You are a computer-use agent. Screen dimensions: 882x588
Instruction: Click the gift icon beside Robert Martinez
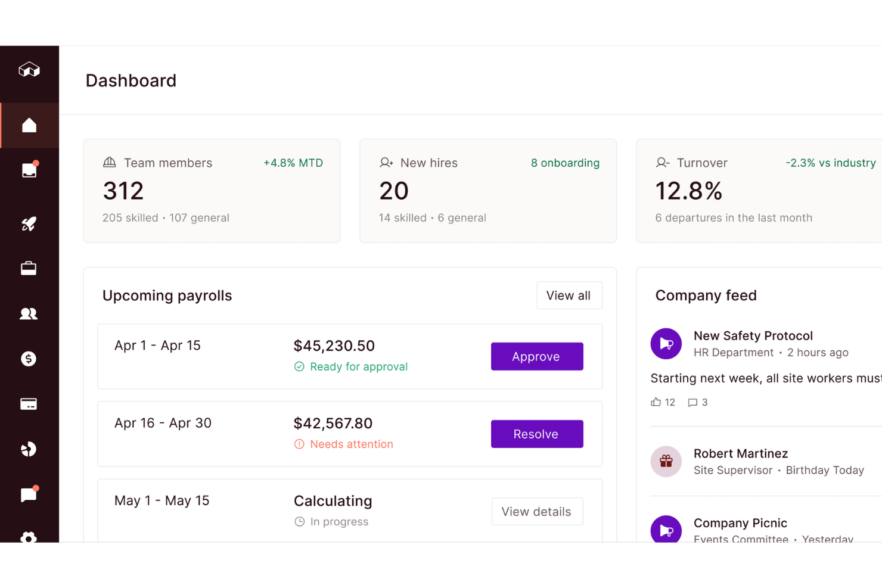(x=666, y=462)
